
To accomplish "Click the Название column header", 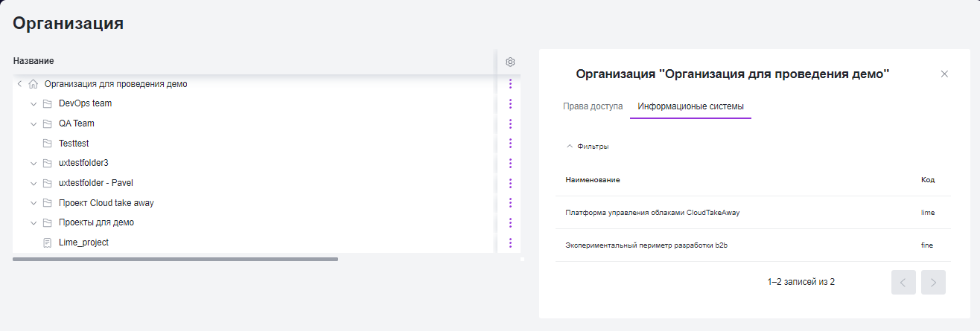I will click(34, 61).
